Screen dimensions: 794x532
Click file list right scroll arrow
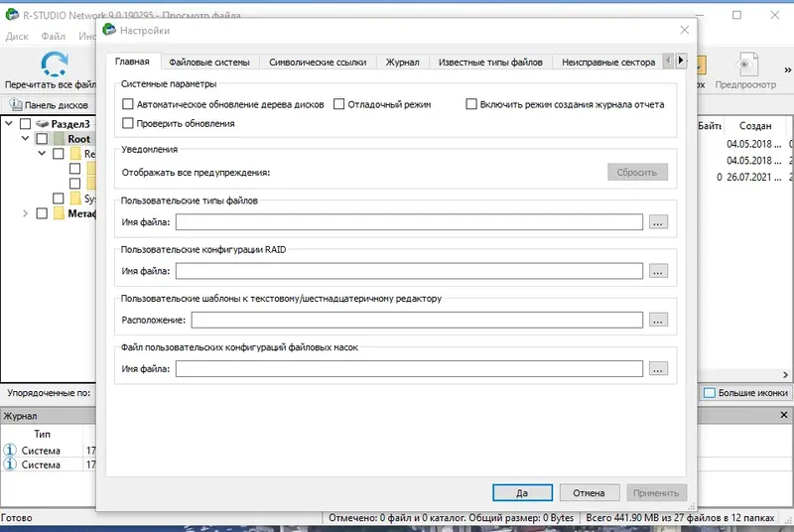785,375
